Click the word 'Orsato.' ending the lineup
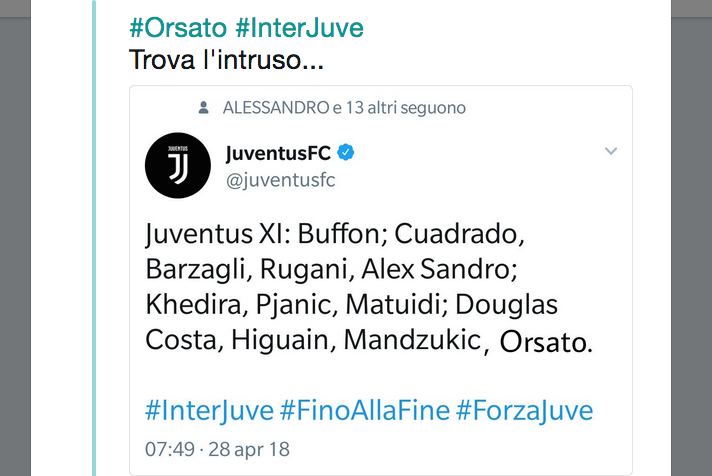 coord(545,343)
